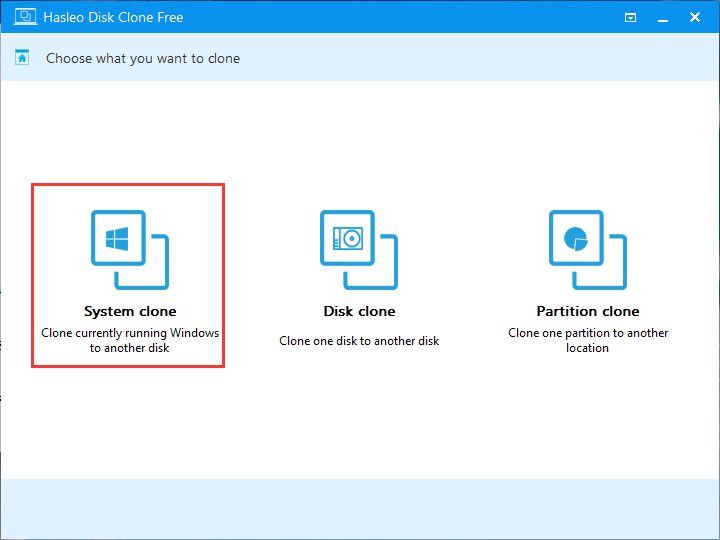The image size is (720, 540).
Task: Select the System clone title text
Action: pyautogui.click(x=130, y=311)
